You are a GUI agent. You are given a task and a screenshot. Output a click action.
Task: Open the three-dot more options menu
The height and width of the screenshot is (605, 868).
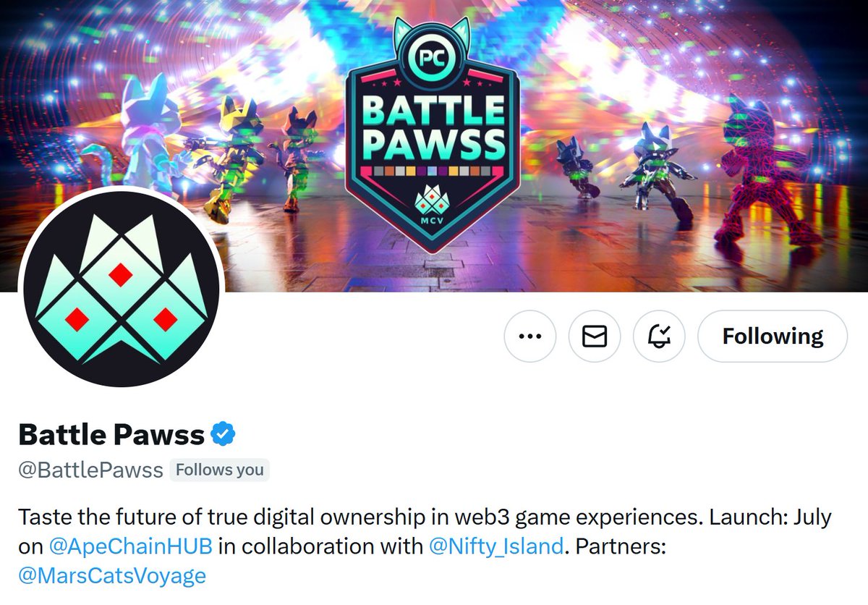[530, 336]
